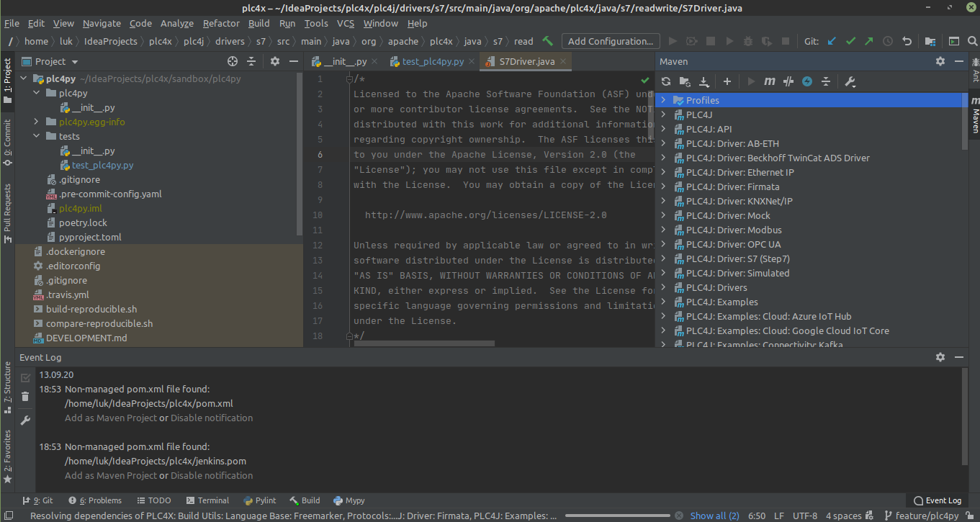Viewport: 980px width, 522px height.
Task: Click Execute Maven Goal 'm' icon
Action: pos(770,81)
